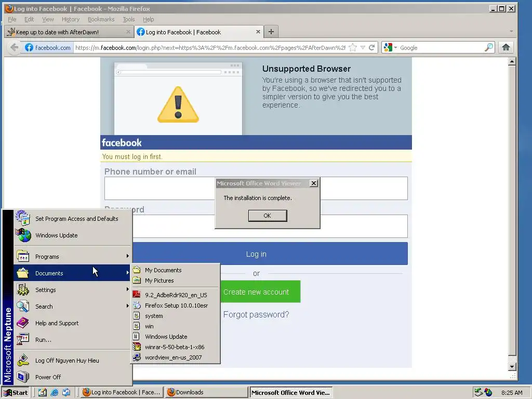Open recent file wordview_en-us_2007
This screenshot has height=399, width=532.
[x=176, y=357]
